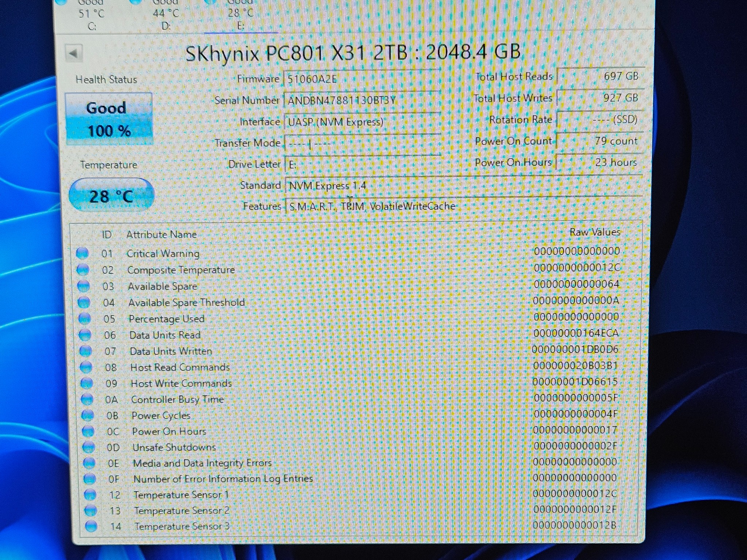747x560 pixels.
Task: Select the Host Read Commands attribute name
Action: point(180,367)
